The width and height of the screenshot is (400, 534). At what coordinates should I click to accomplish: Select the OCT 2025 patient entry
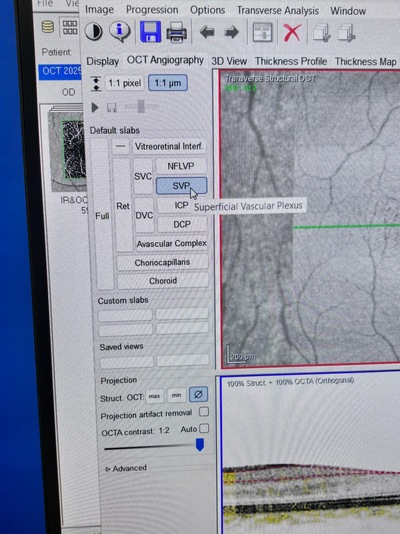[60, 72]
